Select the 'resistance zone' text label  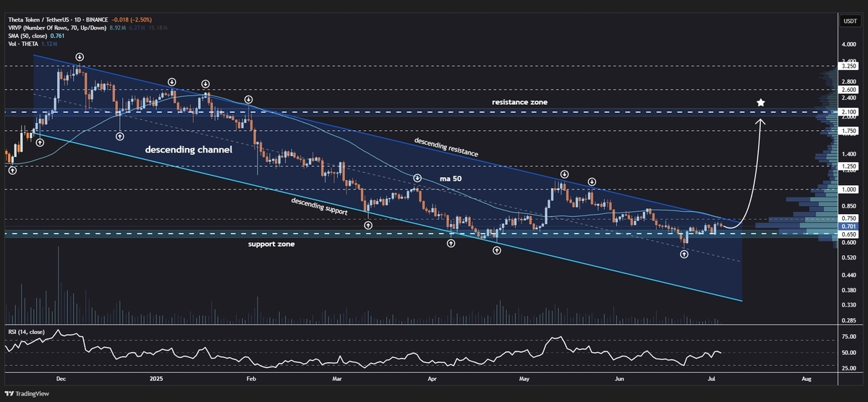point(519,103)
